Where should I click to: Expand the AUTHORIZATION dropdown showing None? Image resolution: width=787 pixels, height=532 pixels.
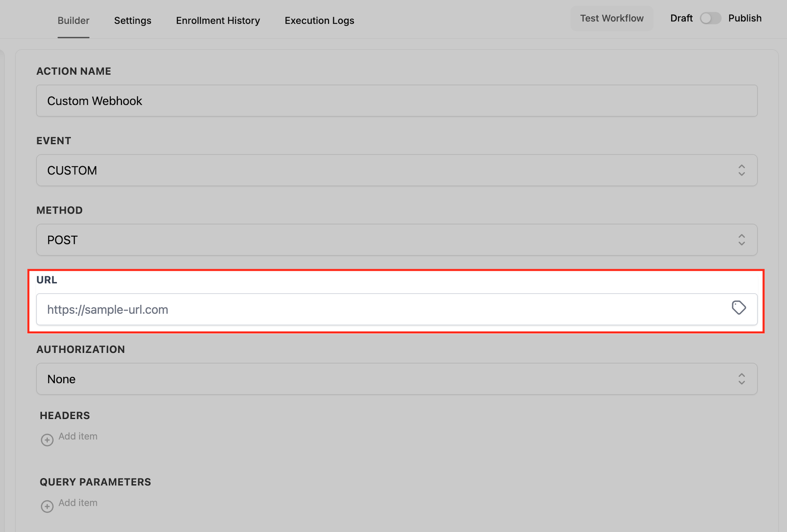(x=375, y=379)
